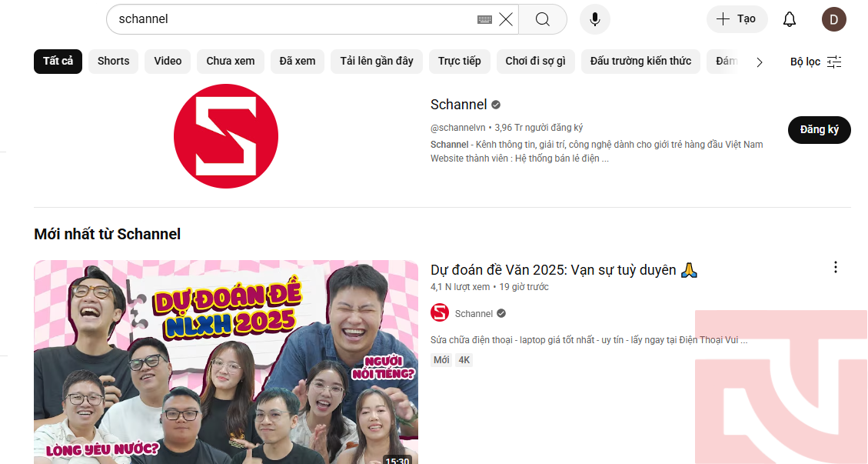Open the Bộ lọc filters panel
The height and width of the screenshot is (464, 868).
(x=816, y=62)
